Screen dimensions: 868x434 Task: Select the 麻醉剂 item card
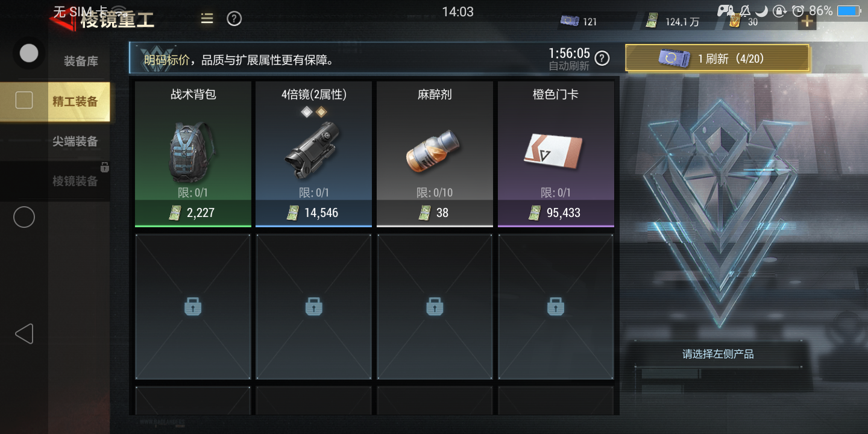(435, 154)
